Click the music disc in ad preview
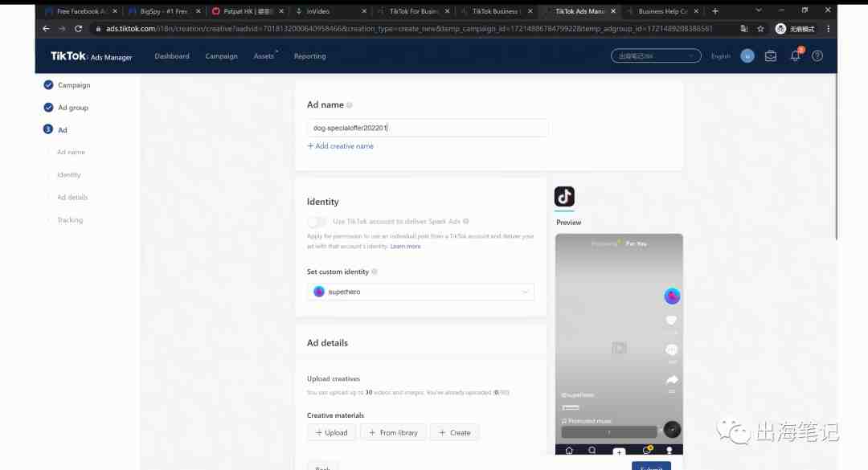Screen dimensions: 868x470 click(x=671, y=430)
